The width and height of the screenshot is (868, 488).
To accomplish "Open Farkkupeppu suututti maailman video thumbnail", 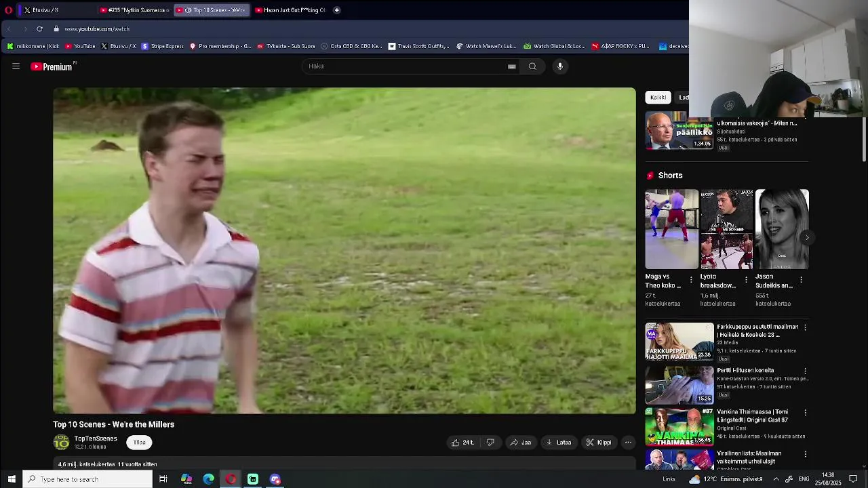I will click(x=679, y=342).
